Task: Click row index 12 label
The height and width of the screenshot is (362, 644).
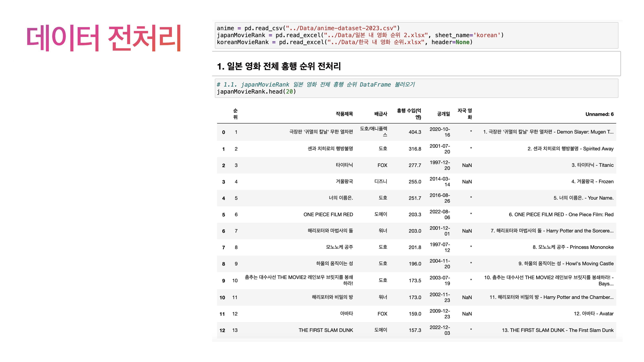Action: (x=222, y=330)
